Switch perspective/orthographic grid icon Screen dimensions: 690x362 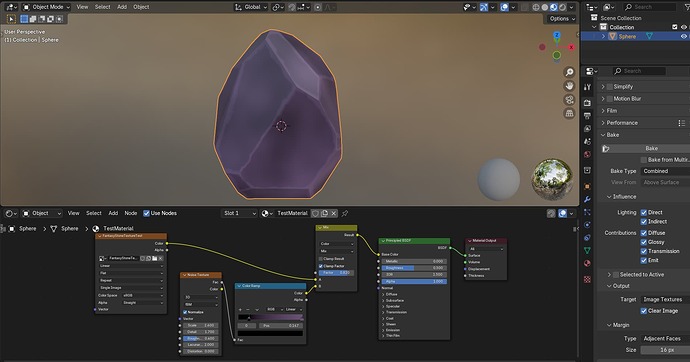569,113
